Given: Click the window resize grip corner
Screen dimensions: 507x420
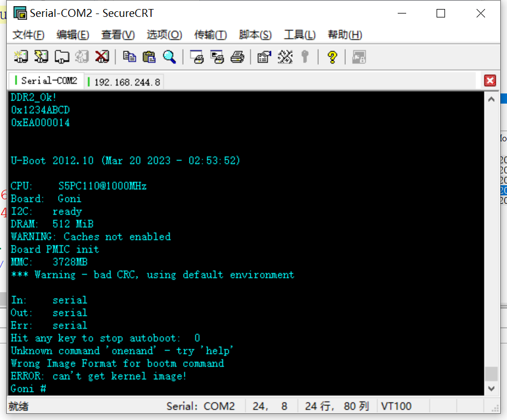Looking at the screenshot, I should 496,409.
